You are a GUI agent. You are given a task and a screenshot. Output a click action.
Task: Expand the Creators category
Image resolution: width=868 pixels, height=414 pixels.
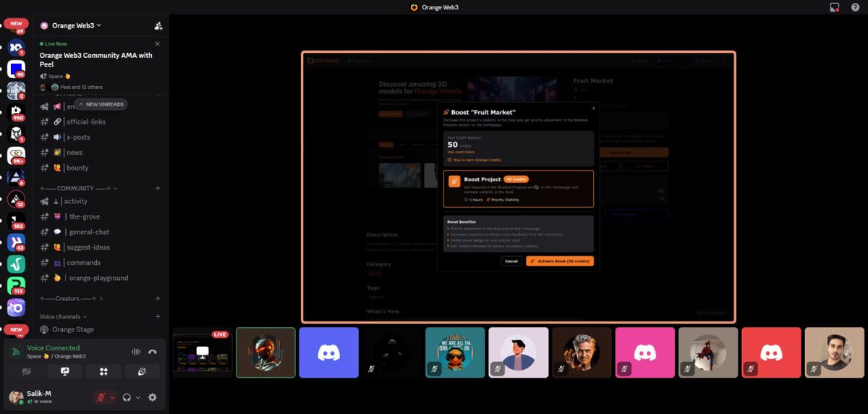(71, 298)
